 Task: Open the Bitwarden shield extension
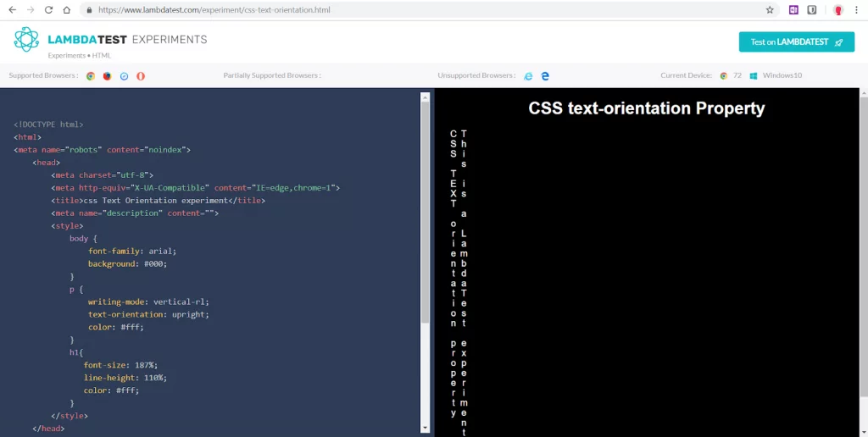(812, 10)
